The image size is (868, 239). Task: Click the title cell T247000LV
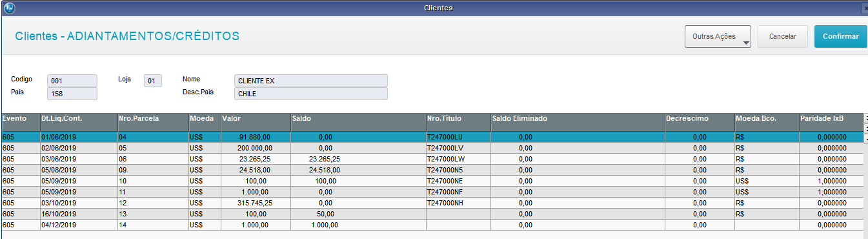click(x=458, y=147)
